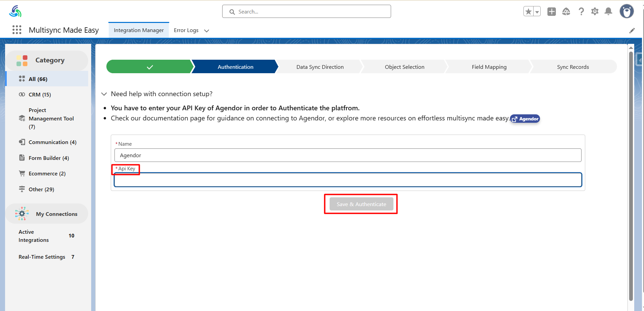Collapse the 'Need help with connection setup?' section
Image resolution: width=644 pixels, height=311 pixels.
[104, 94]
